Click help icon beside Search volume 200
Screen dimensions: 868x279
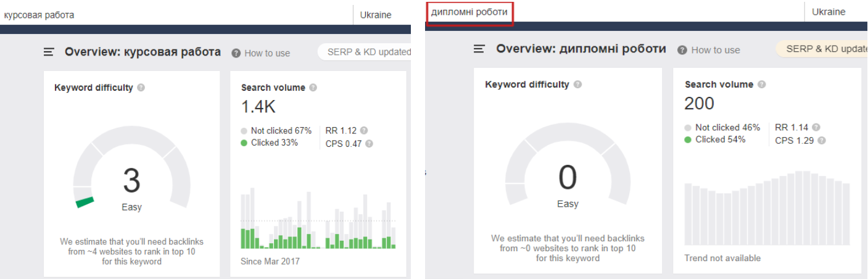click(x=762, y=85)
